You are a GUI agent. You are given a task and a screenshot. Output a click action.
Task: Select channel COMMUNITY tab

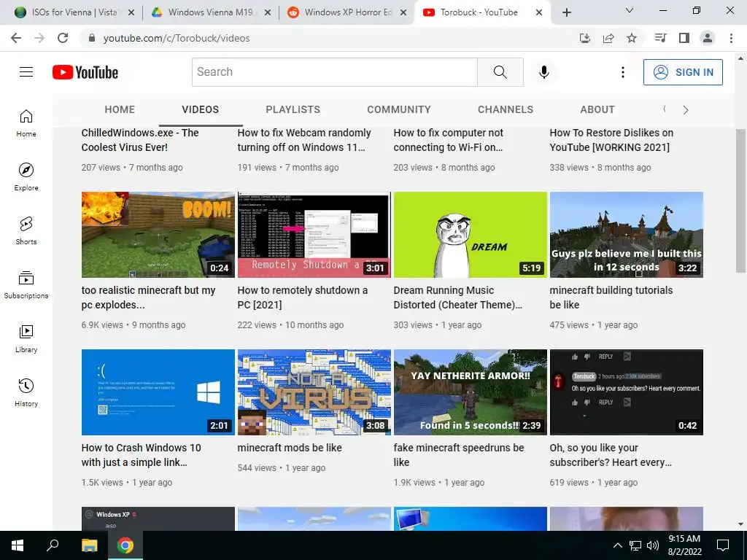[x=399, y=109]
